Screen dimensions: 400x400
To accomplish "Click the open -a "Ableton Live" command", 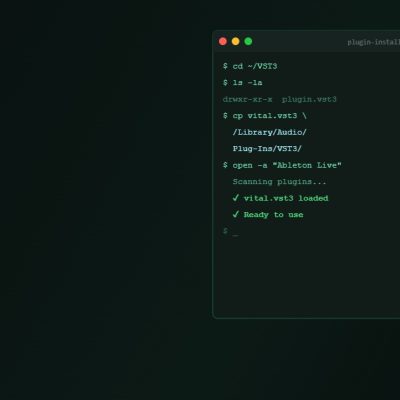I will tap(282, 165).
